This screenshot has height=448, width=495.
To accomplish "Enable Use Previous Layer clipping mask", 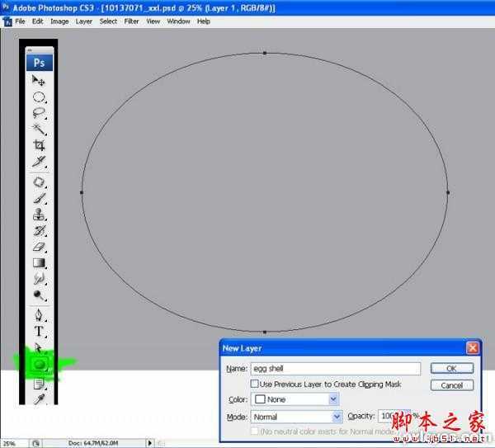I will click(254, 384).
